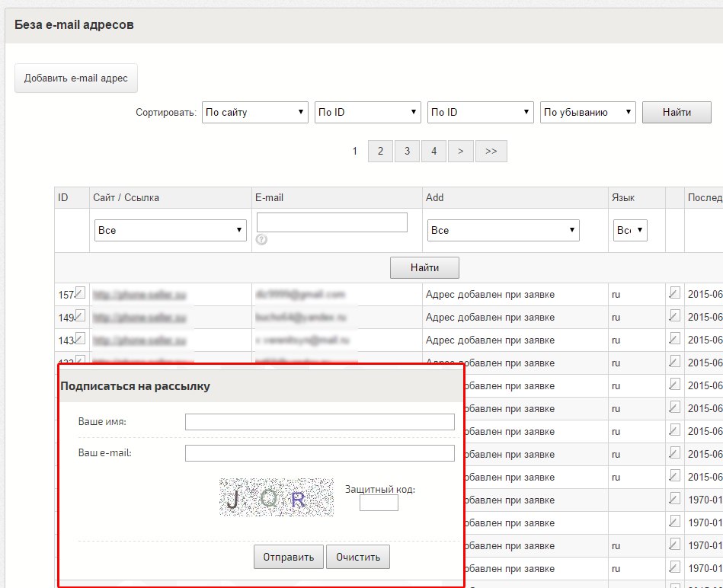The height and width of the screenshot is (588, 723).
Task: Open the 'Add' column filter dropdown
Action: [x=503, y=230]
